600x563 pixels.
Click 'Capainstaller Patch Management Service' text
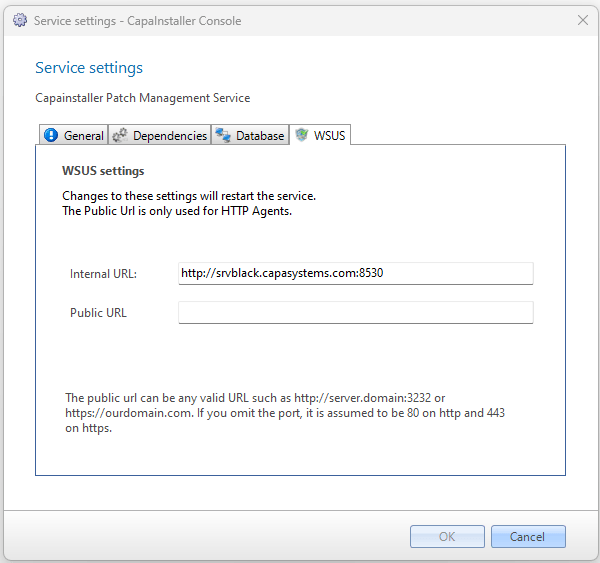pyautogui.click(x=142, y=98)
